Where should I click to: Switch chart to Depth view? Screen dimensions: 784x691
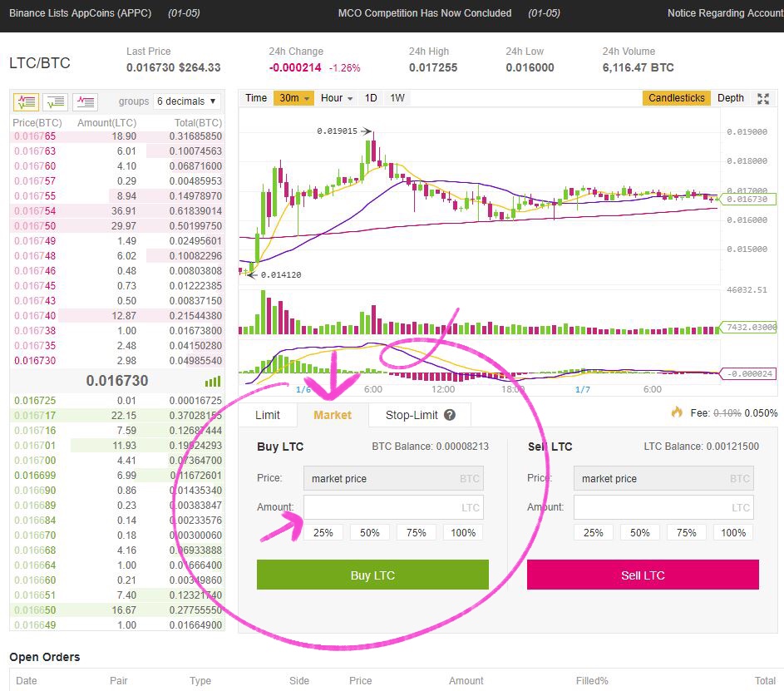pos(731,98)
